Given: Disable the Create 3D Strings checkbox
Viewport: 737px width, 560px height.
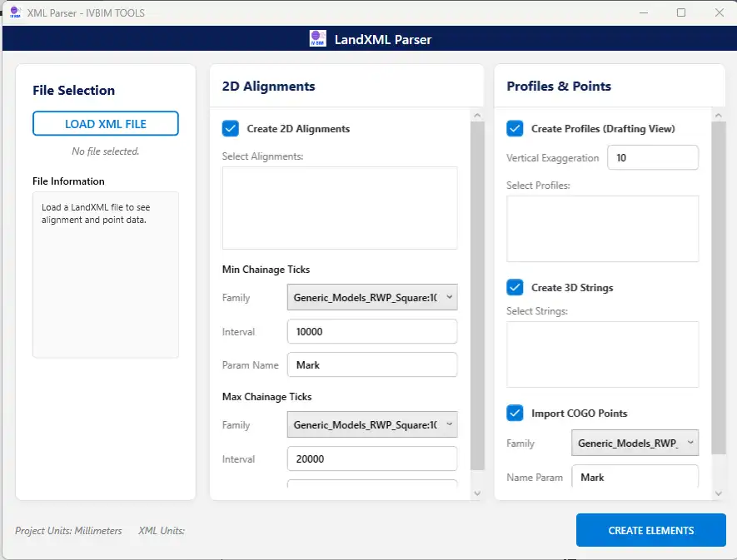Looking at the screenshot, I should coord(515,288).
